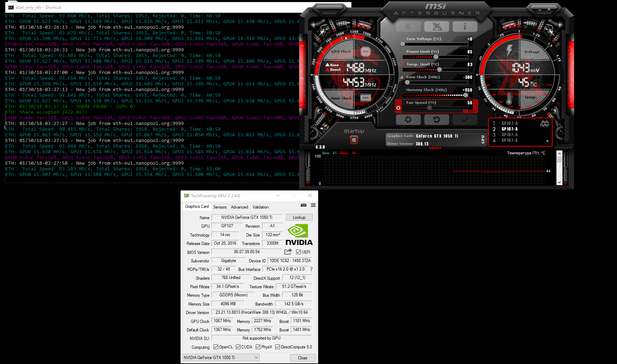Open the GPU-Z hamburger menu
The image size is (617, 364).
[313, 205]
